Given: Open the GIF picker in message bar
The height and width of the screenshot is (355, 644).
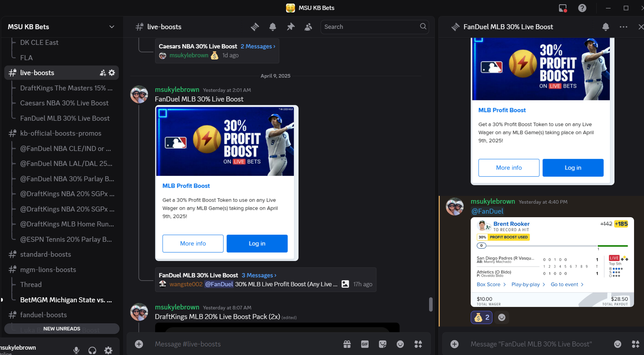Looking at the screenshot, I should pos(365,344).
